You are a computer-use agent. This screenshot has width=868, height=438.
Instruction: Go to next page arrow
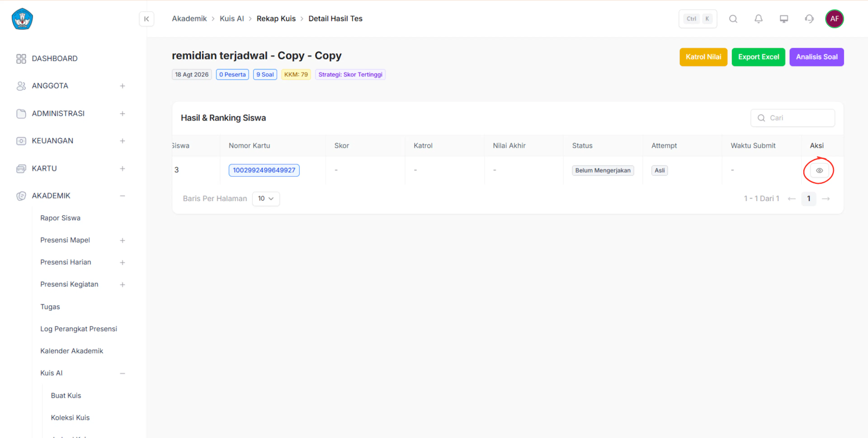[x=826, y=199]
